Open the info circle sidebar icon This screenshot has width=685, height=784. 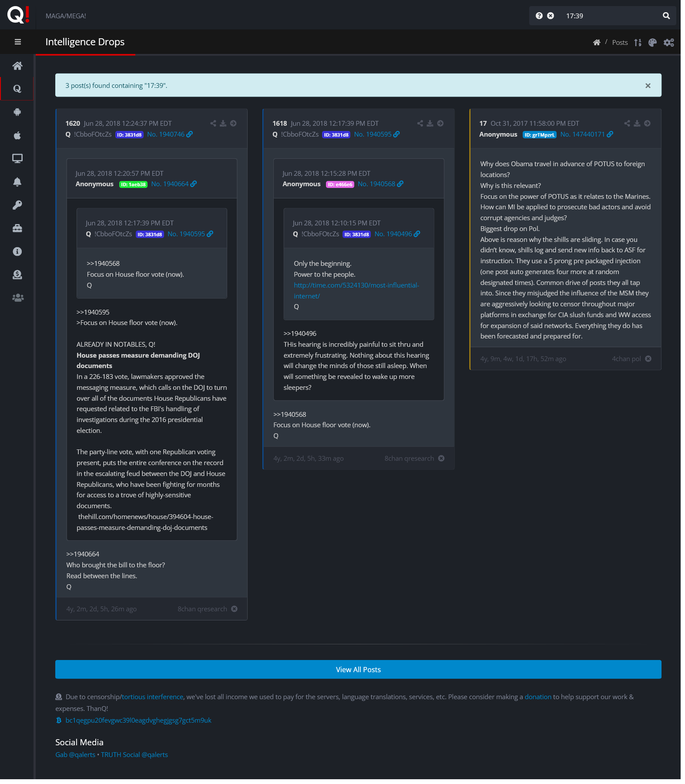pyautogui.click(x=17, y=251)
